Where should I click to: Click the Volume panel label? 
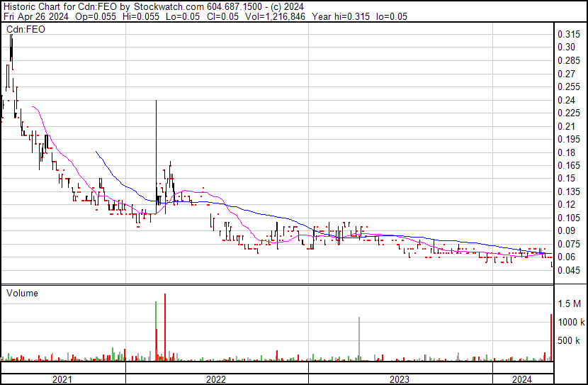(22, 293)
